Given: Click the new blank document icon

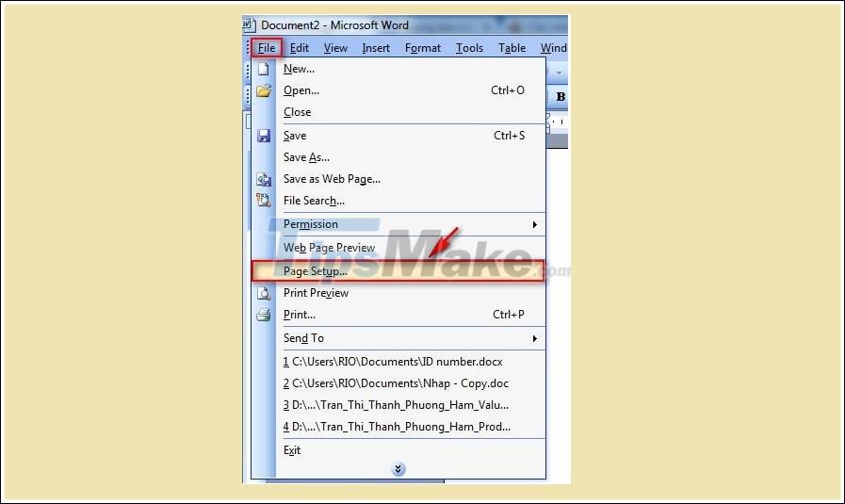Looking at the screenshot, I should pyautogui.click(x=263, y=69).
